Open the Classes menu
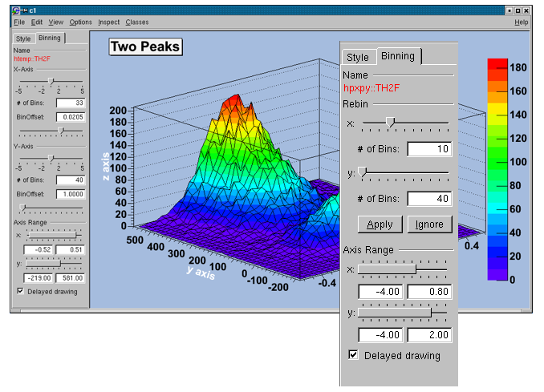544x392 pixels. (136, 22)
